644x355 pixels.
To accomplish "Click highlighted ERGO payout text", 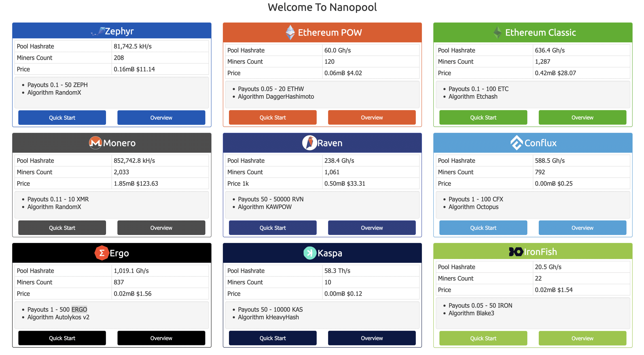I will coord(79,310).
